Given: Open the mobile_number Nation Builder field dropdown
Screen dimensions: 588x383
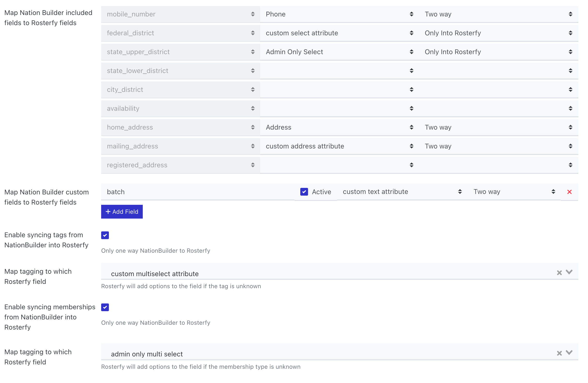Looking at the screenshot, I should [180, 14].
